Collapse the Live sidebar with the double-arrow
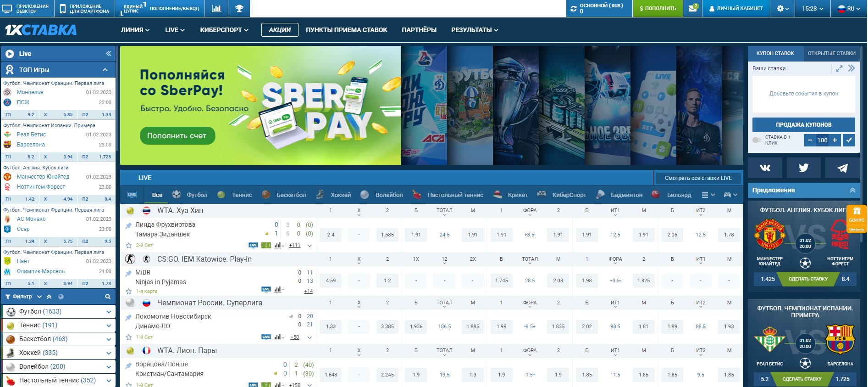 109,54
